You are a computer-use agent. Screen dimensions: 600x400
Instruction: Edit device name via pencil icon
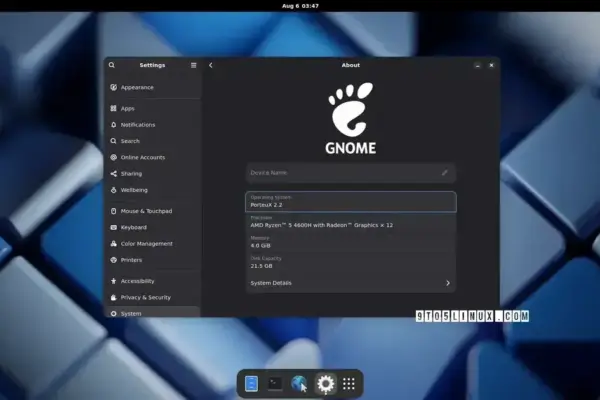(445, 173)
